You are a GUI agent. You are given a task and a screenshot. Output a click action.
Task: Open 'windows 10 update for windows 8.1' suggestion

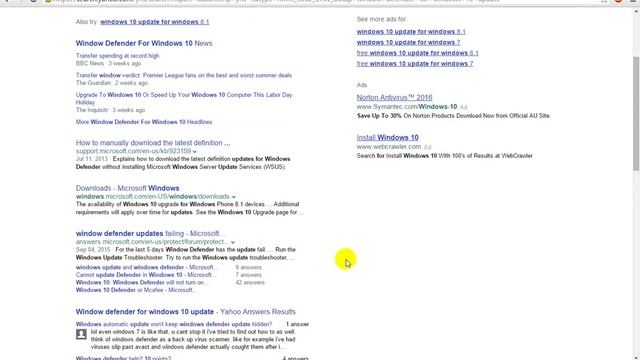(155, 22)
